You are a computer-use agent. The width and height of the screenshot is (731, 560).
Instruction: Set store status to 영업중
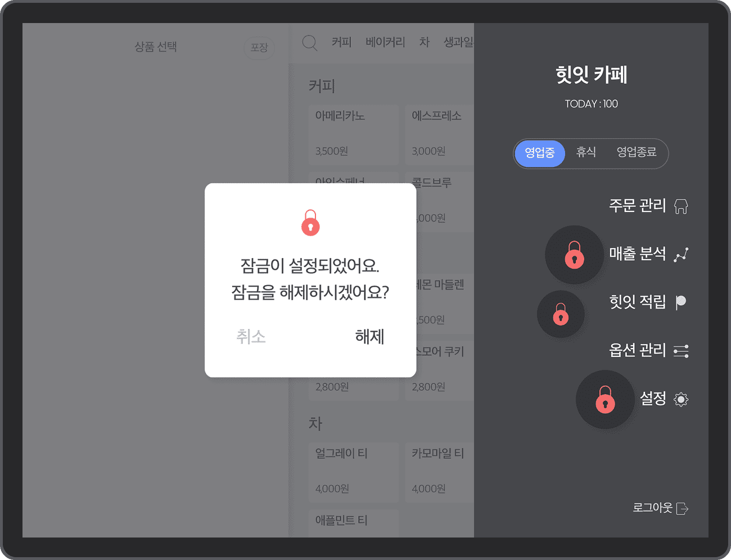point(540,153)
